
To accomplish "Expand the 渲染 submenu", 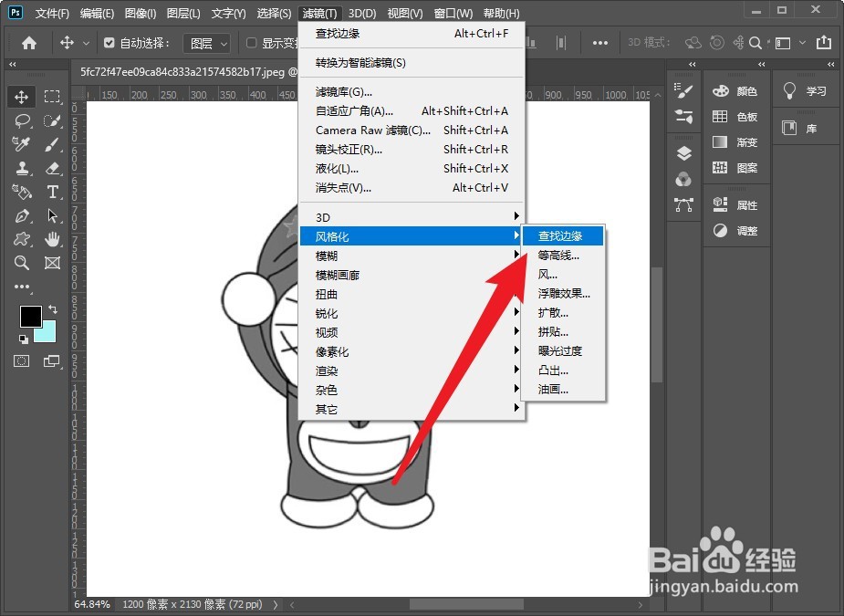I will click(x=412, y=371).
